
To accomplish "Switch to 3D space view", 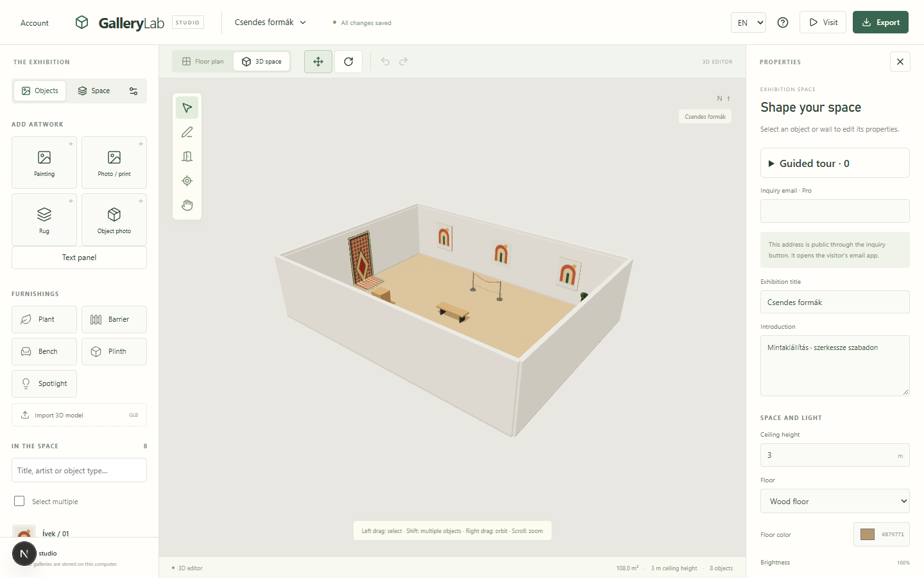I will coord(262,62).
